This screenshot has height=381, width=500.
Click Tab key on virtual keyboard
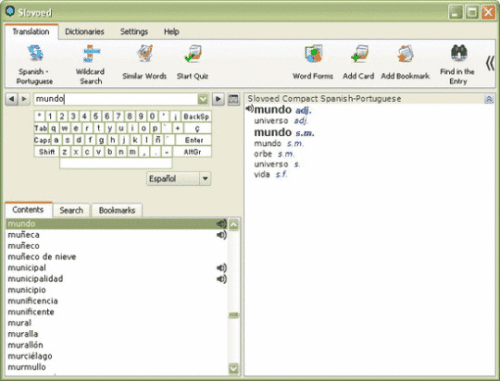41,128
